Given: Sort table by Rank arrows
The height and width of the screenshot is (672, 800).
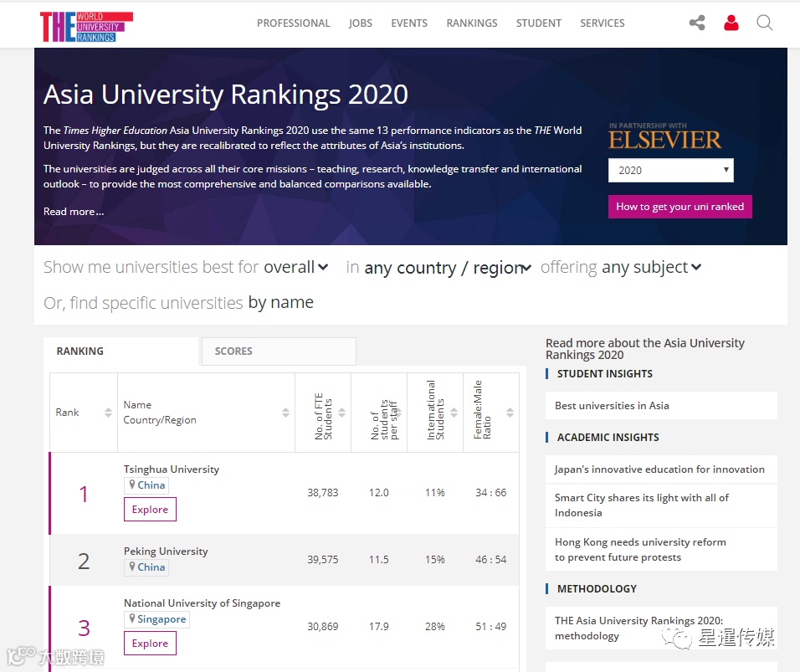Looking at the screenshot, I should pyautogui.click(x=108, y=413).
